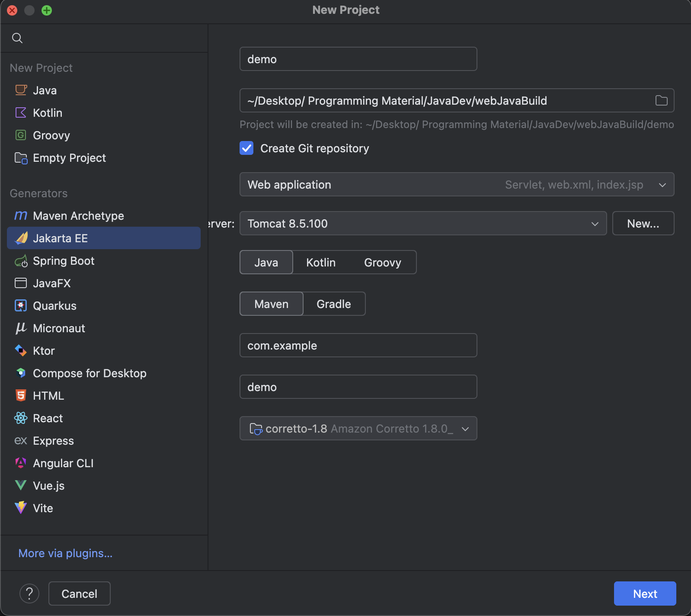The image size is (691, 616).
Task: Click the Spring Boot leaf icon
Action: 21,261
